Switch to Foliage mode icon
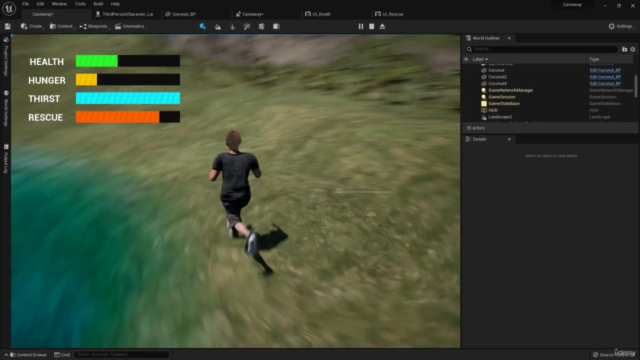 233,27
